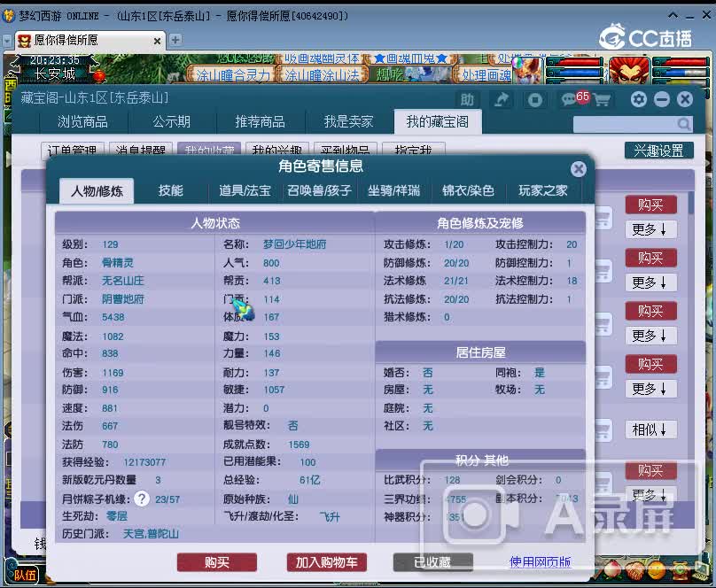The height and width of the screenshot is (588, 716).
Task: Open the 人物/修炼 dialog tab
Action: [x=97, y=190]
